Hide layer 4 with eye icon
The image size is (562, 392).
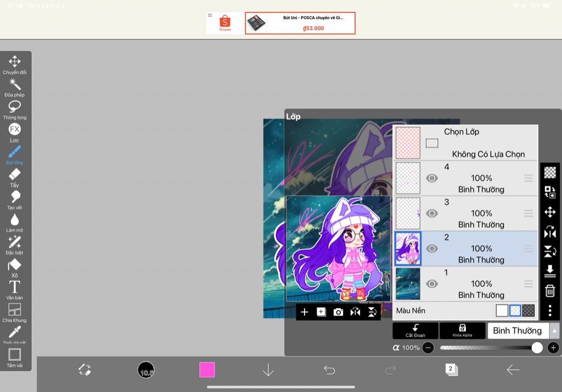coord(432,178)
